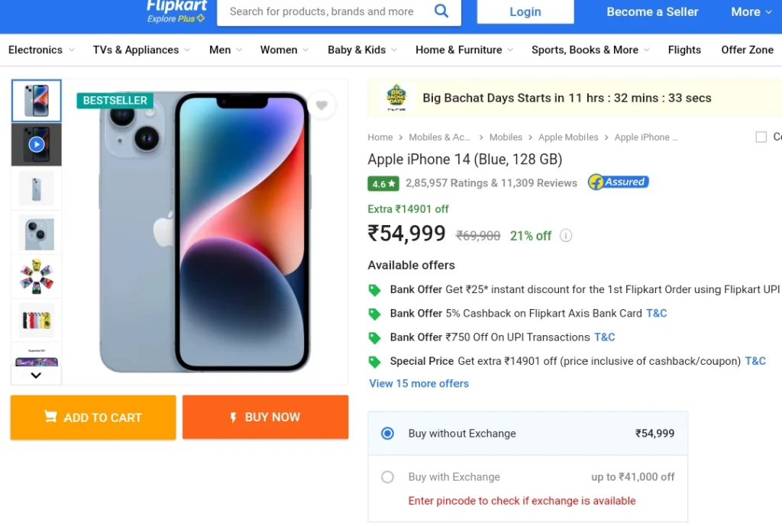
Task: Click the price info circle icon
Action: [x=566, y=235]
